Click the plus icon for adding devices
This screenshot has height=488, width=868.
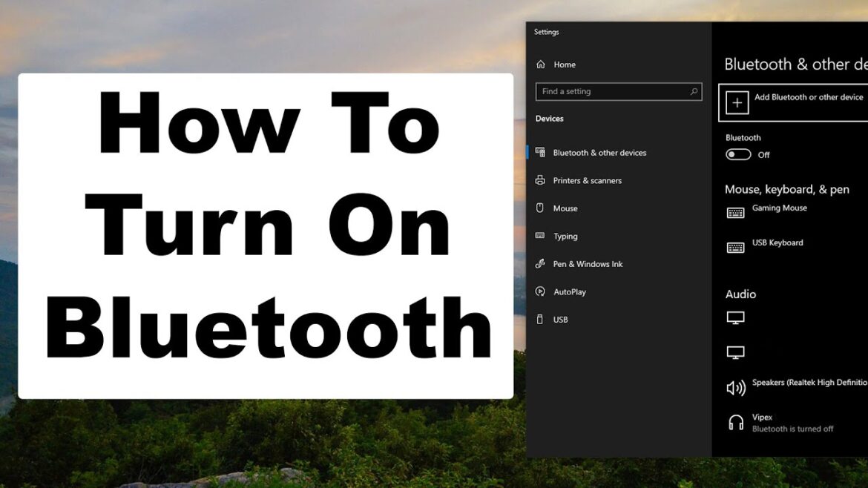click(738, 102)
